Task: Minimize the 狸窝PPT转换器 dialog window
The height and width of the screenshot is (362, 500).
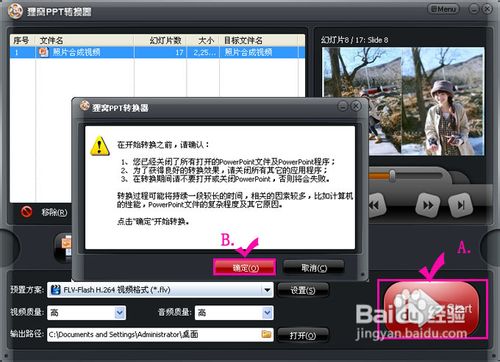Action: click(343, 106)
